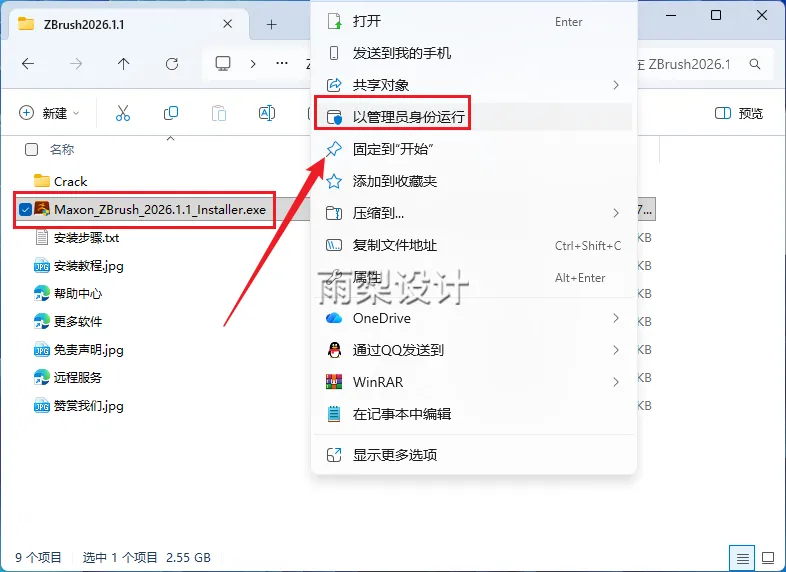Refresh the folder view
This screenshot has height=572, width=786.
172,64
